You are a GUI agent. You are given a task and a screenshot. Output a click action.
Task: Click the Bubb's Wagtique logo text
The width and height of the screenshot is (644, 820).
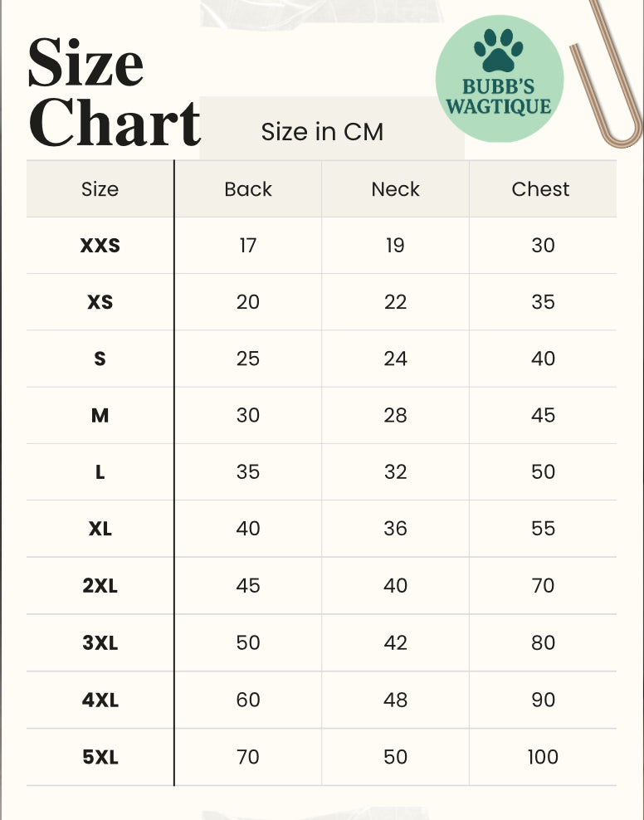[x=499, y=98]
